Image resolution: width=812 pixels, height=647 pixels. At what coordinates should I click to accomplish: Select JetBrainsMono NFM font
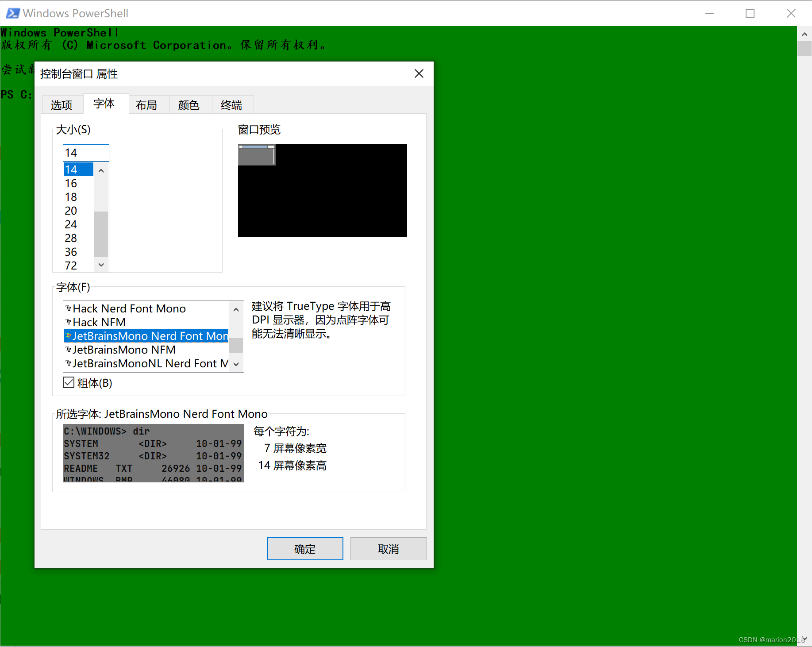[124, 350]
